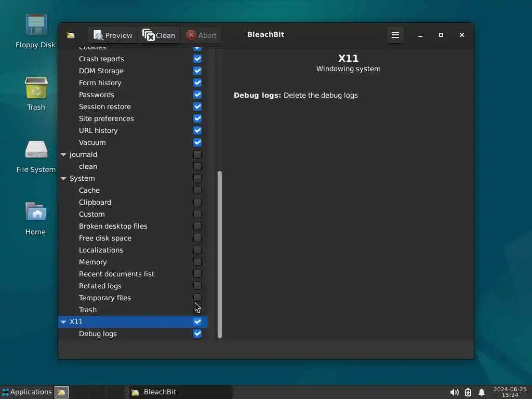The width and height of the screenshot is (532, 399).
Task: Select the Free disk space row
Action: 133,238
